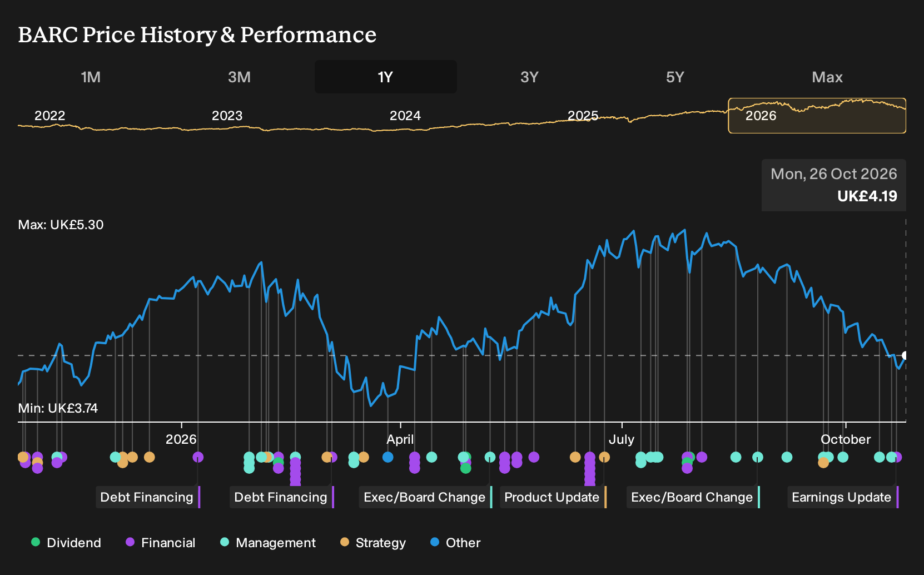Click the purple event dot linked to Earnings Update
This screenshot has width=924, height=575.
897,457
